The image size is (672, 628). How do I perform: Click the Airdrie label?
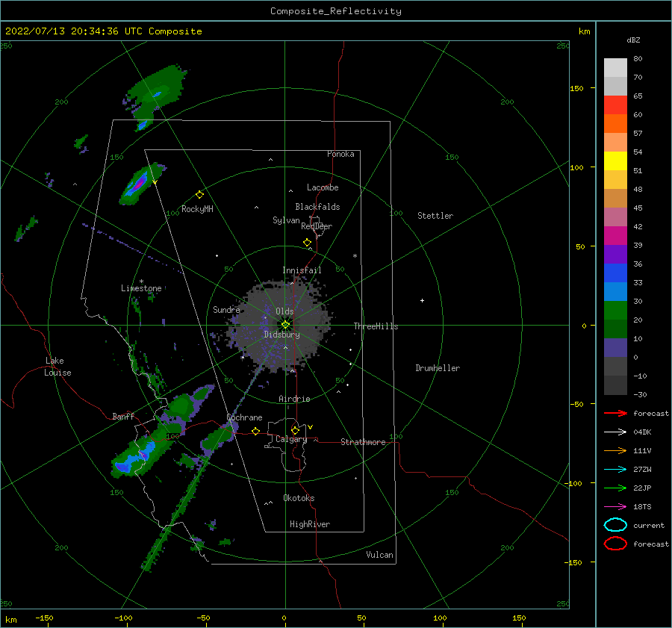coord(294,399)
